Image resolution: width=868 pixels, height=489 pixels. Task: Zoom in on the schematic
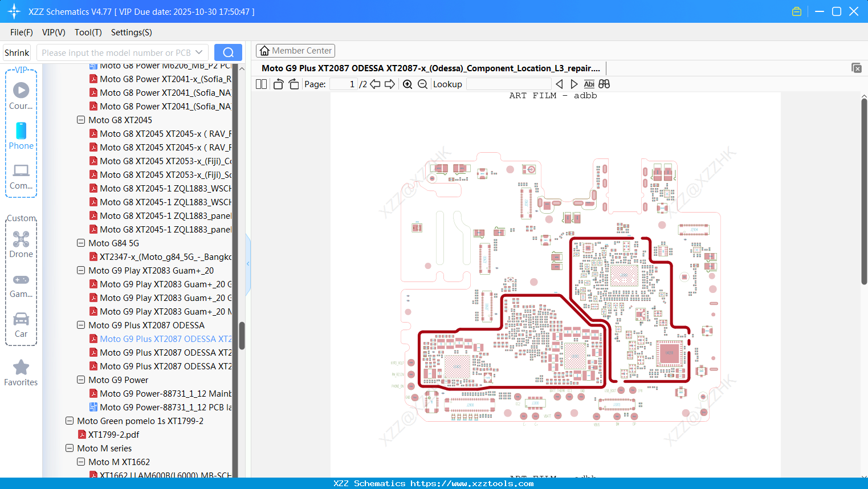(x=407, y=84)
